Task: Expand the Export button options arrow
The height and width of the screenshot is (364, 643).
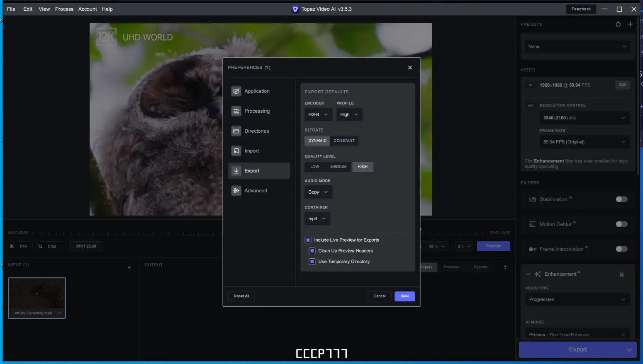Action: coord(629,349)
